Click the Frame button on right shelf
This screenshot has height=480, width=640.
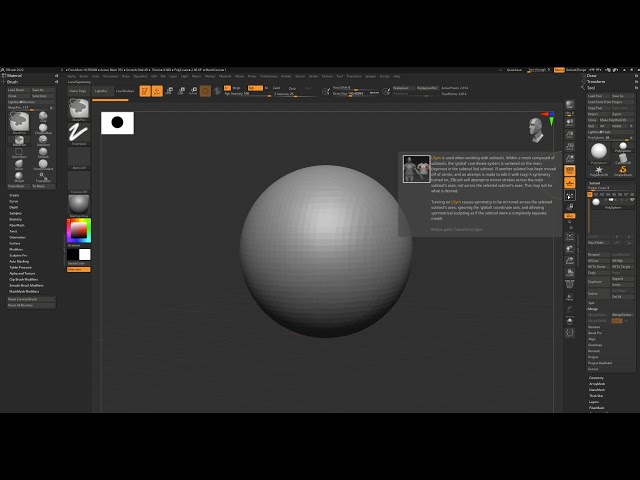(x=569, y=237)
